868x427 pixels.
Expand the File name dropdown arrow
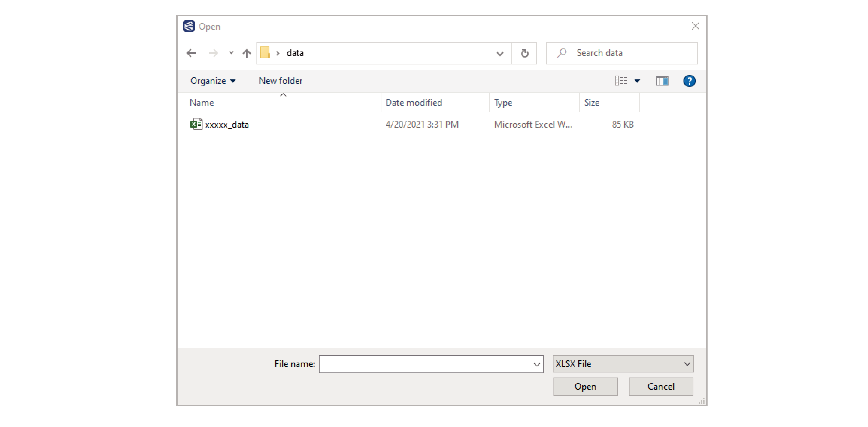[537, 364]
